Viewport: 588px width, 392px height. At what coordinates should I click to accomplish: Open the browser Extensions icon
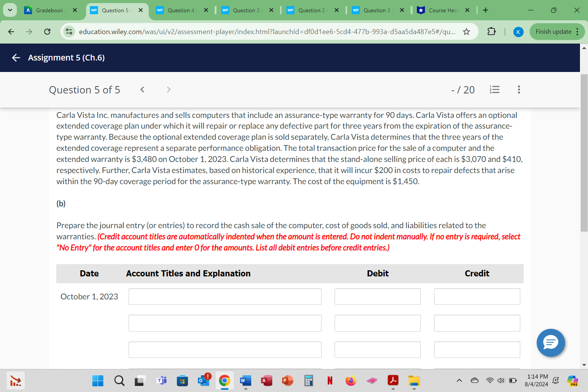[491, 32]
